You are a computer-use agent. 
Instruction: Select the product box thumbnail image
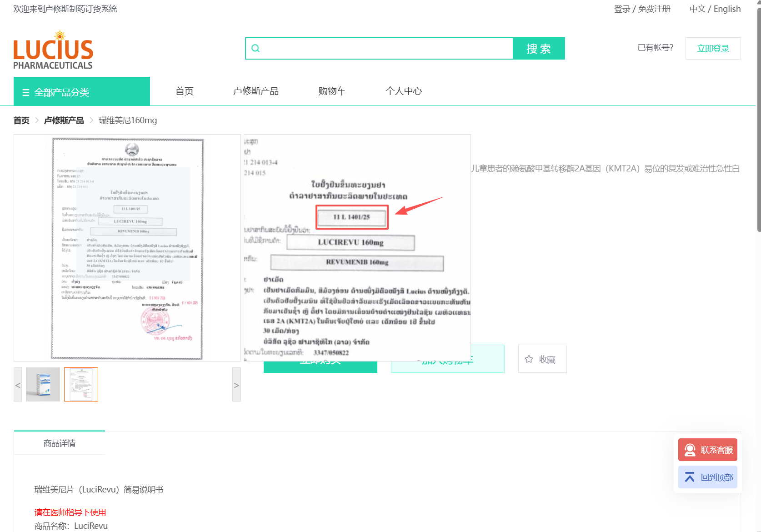pyautogui.click(x=43, y=385)
